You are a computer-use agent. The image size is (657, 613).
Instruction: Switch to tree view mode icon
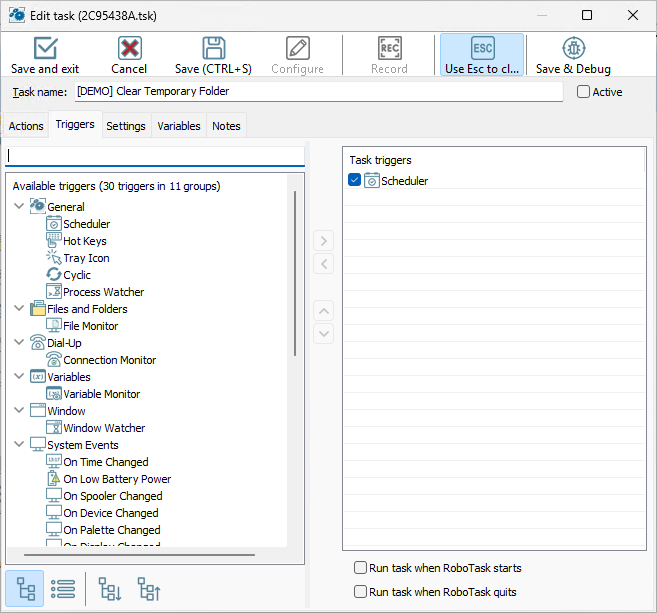pos(25,589)
